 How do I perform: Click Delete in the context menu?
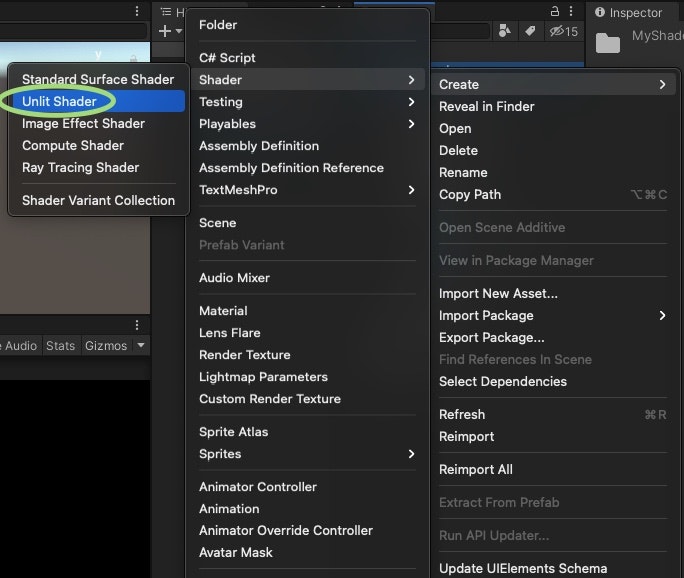[x=554, y=150]
